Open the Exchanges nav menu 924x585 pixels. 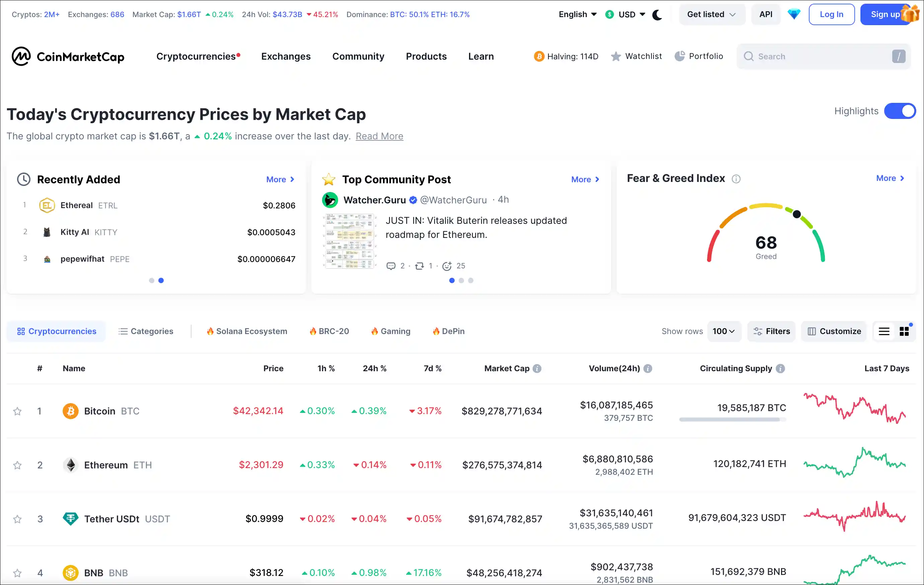(x=286, y=57)
